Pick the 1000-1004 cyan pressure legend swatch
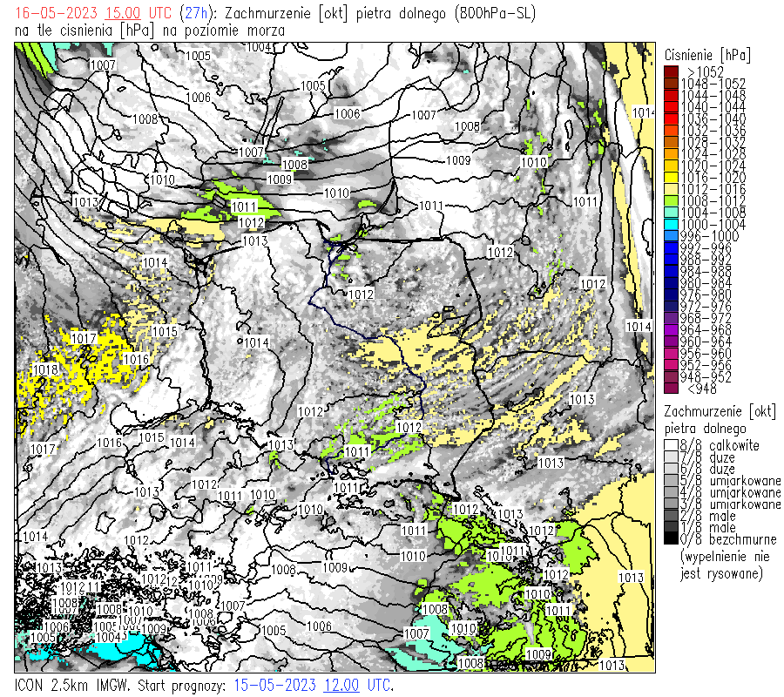The image size is (784, 697). click(x=671, y=225)
